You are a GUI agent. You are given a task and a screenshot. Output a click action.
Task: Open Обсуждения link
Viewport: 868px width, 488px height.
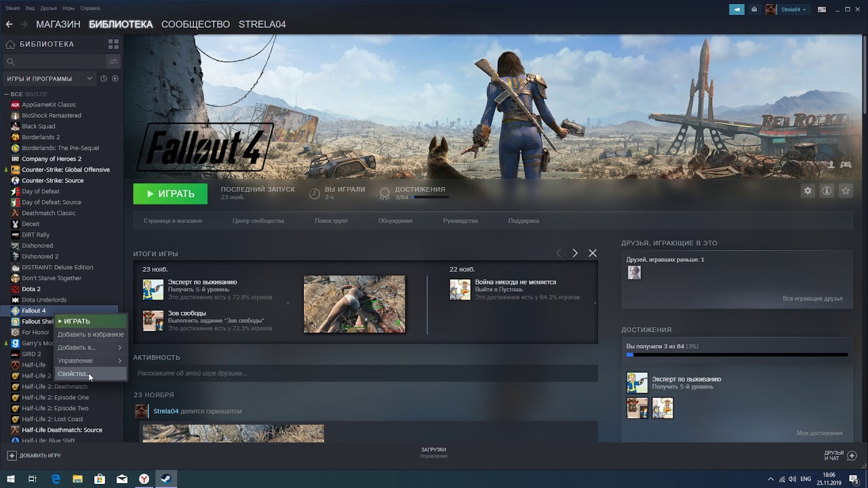coord(395,221)
